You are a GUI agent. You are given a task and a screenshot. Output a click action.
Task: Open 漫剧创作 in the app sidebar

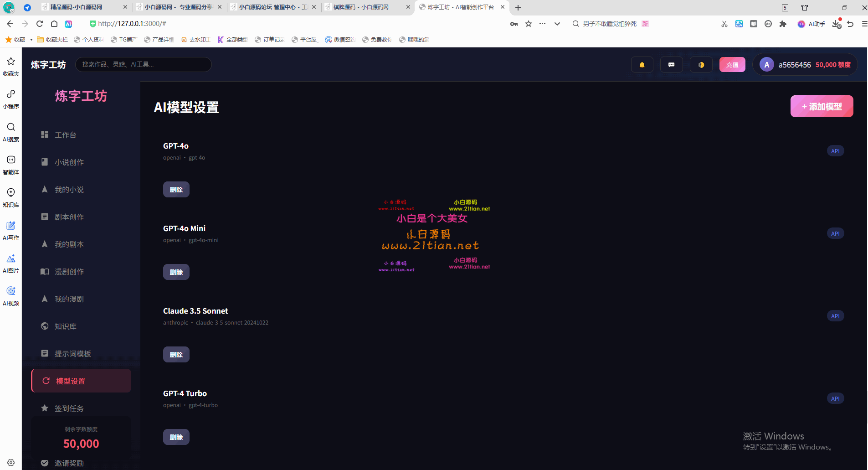(81, 272)
